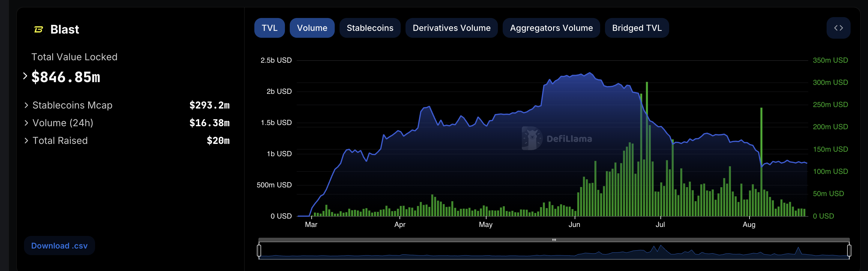Expand the Total Raised row chevron
Image resolution: width=868 pixels, height=271 pixels.
(26, 140)
